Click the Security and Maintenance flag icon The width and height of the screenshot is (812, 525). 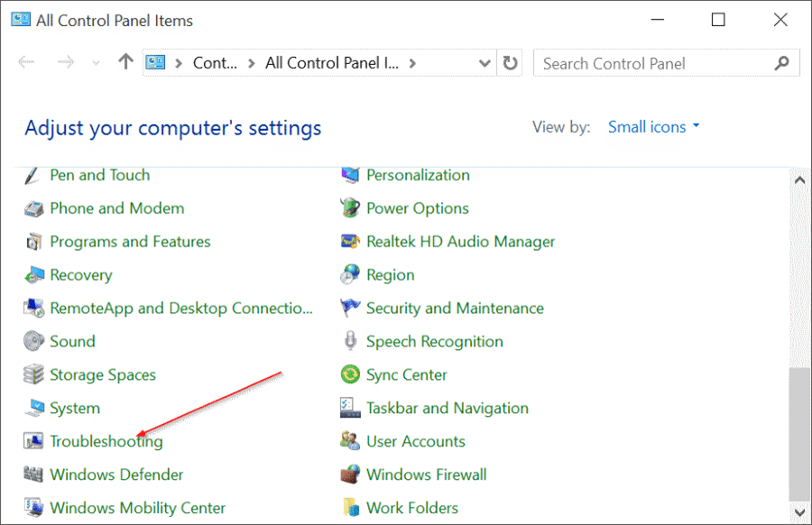350,308
